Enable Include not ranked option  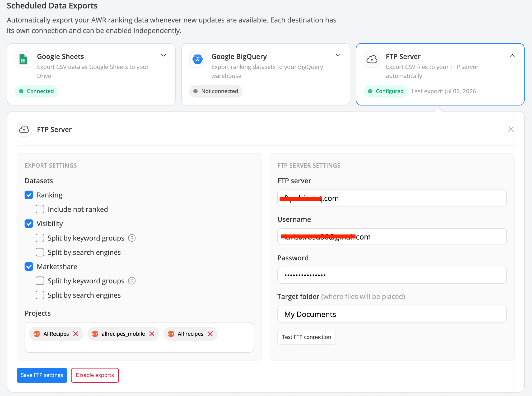[40, 209]
